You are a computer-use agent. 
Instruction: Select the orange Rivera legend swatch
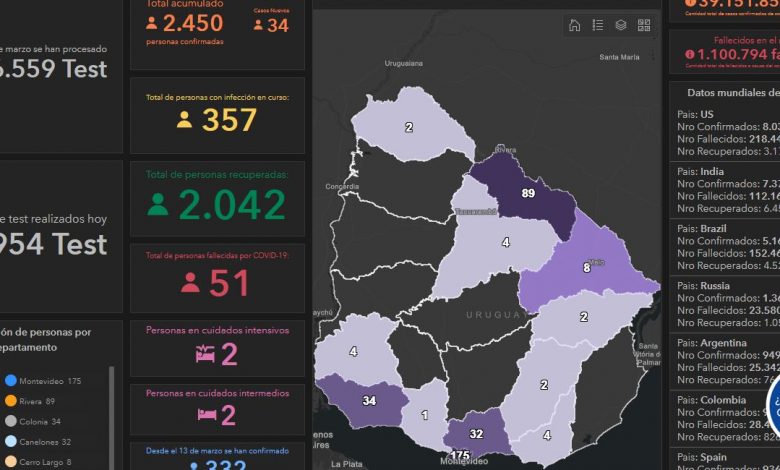tap(10, 401)
